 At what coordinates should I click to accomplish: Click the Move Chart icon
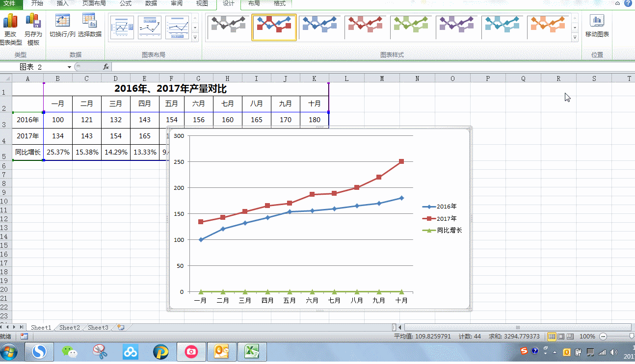click(597, 22)
